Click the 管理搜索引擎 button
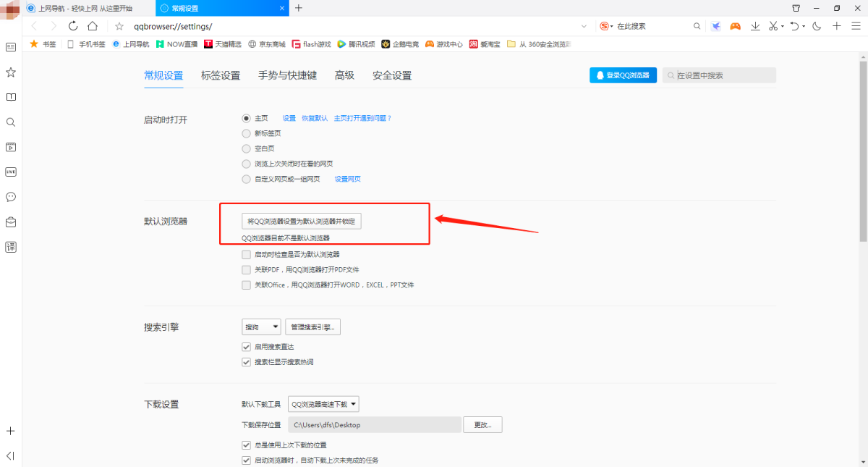 point(312,327)
